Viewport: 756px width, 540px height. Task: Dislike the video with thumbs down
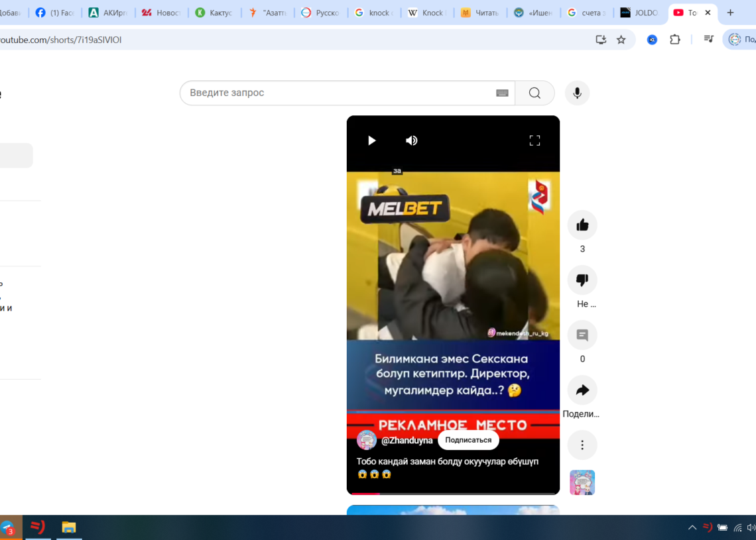[x=582, y=280]
